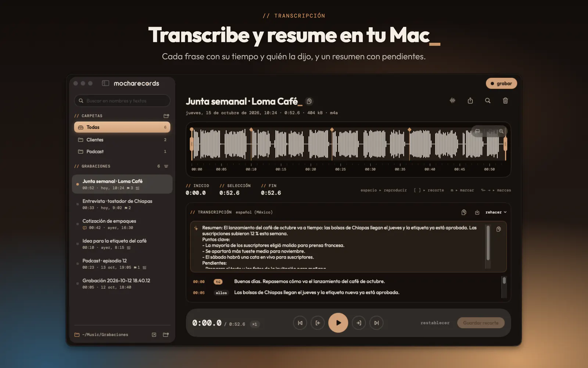Image resolution: width=588 pixels, height=368 pixels.
Task: Select the Todas folder
Action: (122, 127)
